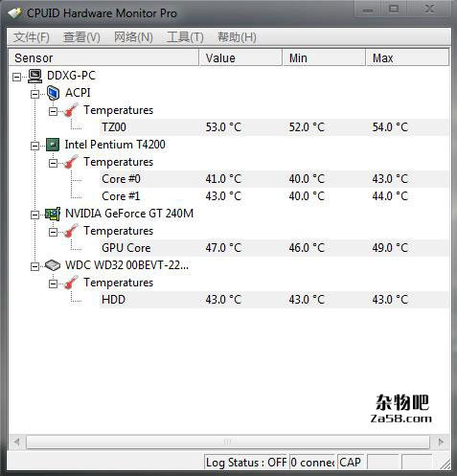Select the Intel Pentium T4200 label
This screenshot has width=457, height=476.
coord(115,145)
